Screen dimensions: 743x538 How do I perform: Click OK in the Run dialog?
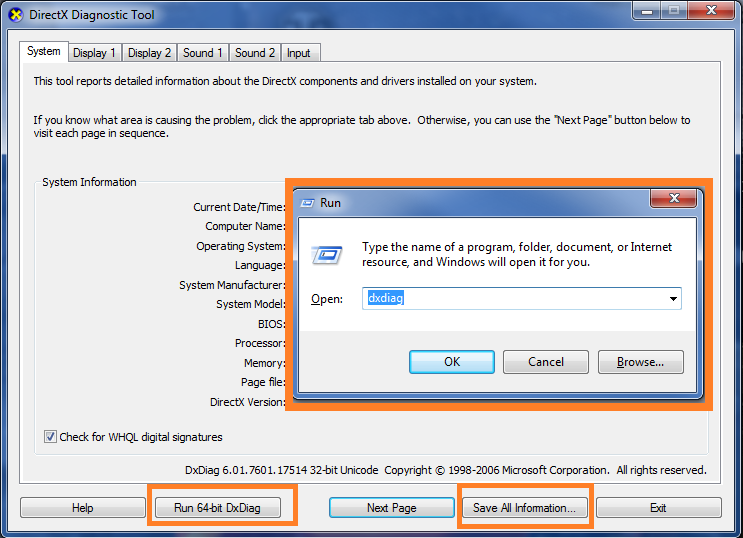[x=452, y=362]
